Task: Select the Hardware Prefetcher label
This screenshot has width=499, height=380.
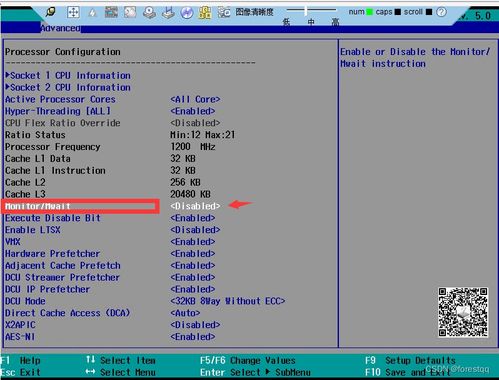Action: (x=52, y=254)
